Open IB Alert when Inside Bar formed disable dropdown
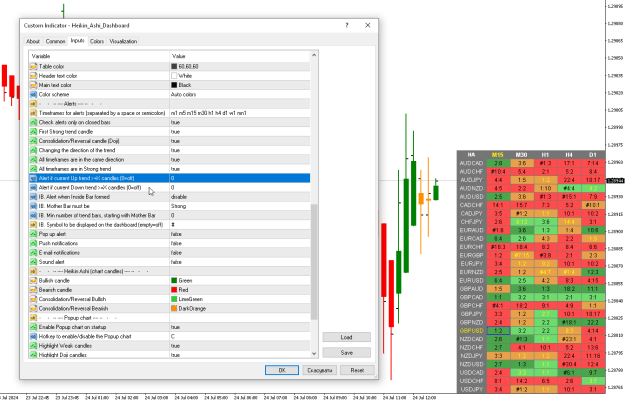 pos(240,197)
